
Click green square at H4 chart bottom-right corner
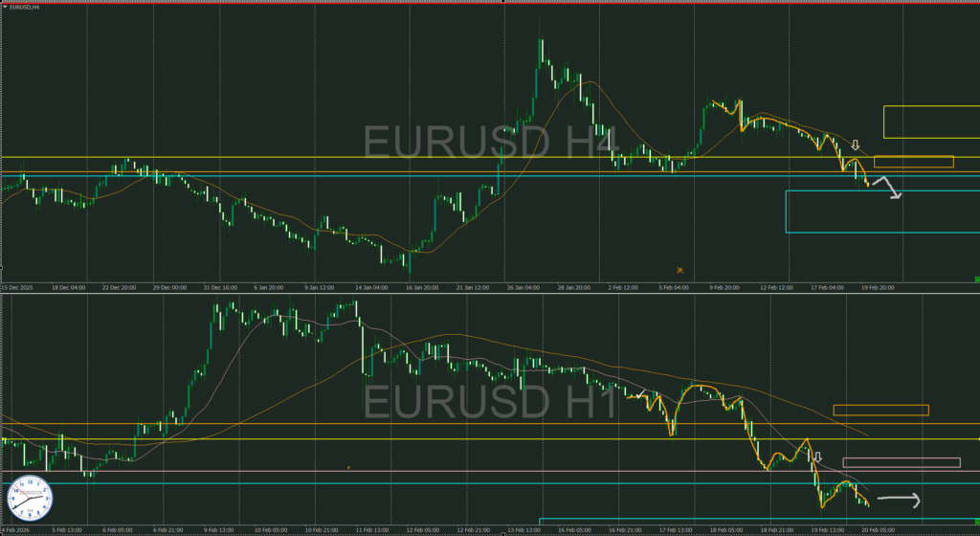tap(975, 279)
